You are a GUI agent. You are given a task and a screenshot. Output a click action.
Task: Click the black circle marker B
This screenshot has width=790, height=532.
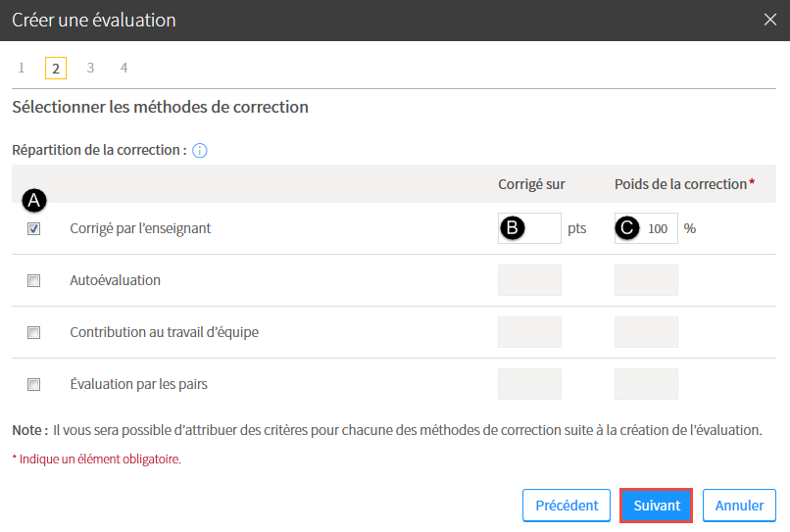pyautogui.click(x=513, y=228)
